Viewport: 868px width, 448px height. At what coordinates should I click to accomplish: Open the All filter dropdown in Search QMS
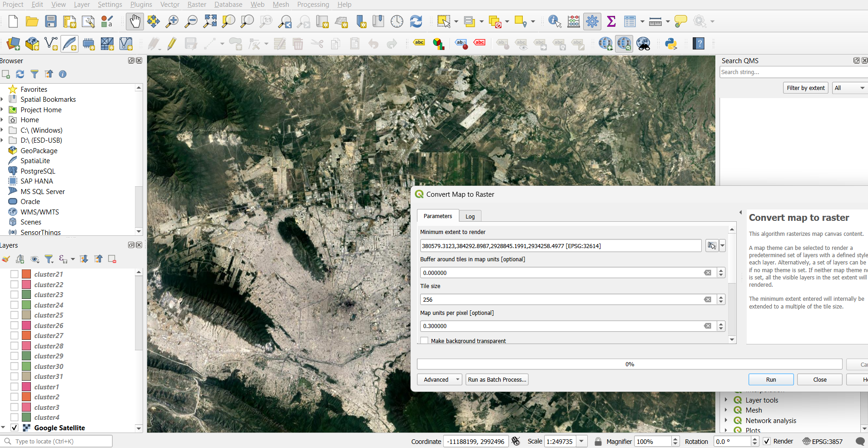point(849,88)
